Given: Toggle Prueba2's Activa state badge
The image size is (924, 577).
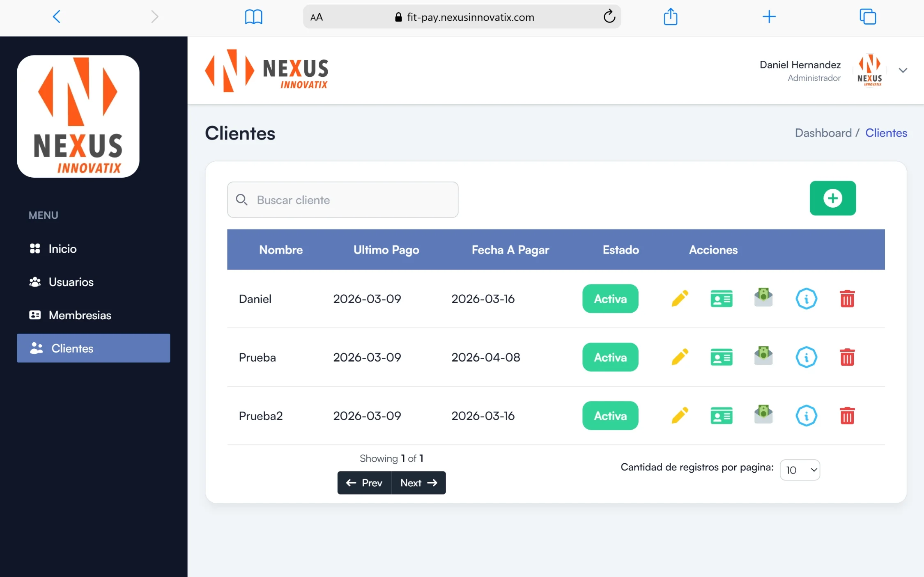Looking at the screenshot, I should point(610,416).
